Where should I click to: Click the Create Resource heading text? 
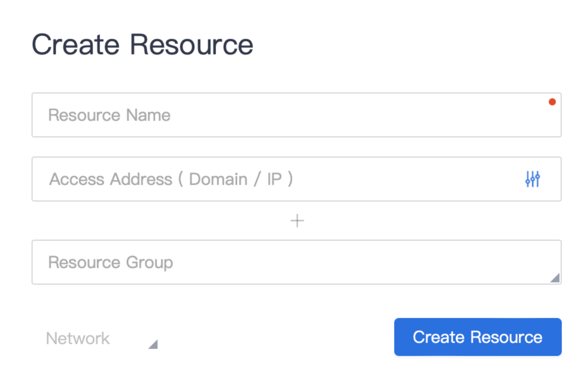[x=142, y=45]
